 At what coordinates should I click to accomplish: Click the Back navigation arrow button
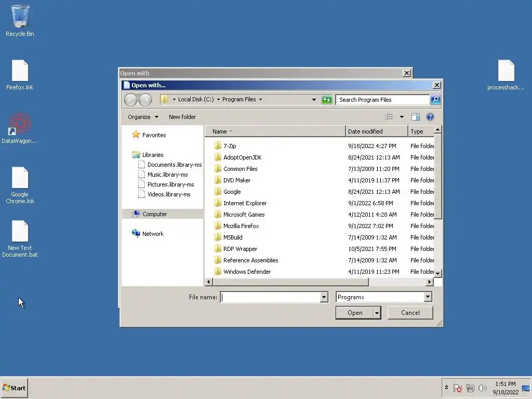point(130,100)
